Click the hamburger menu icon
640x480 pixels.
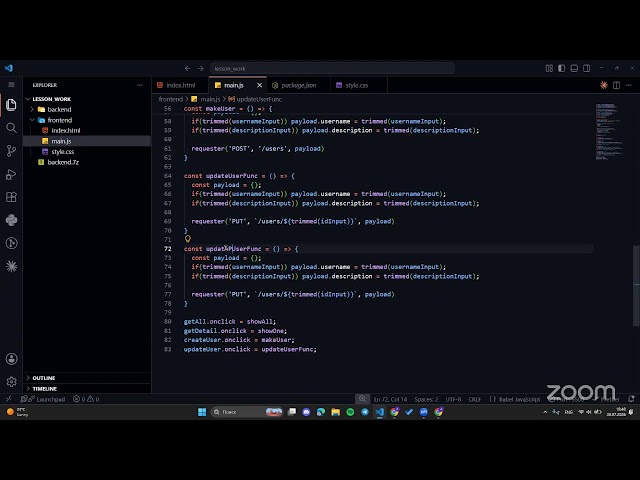[x=11, y=84]
